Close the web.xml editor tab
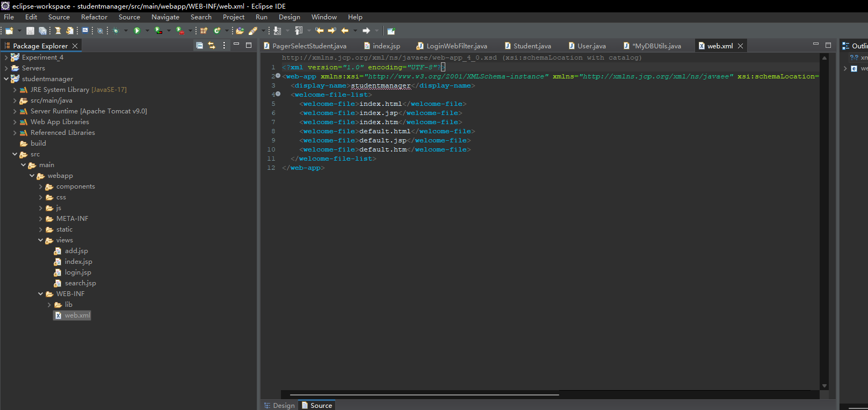Viewport: 868px width, 410px height. [740, 46]
